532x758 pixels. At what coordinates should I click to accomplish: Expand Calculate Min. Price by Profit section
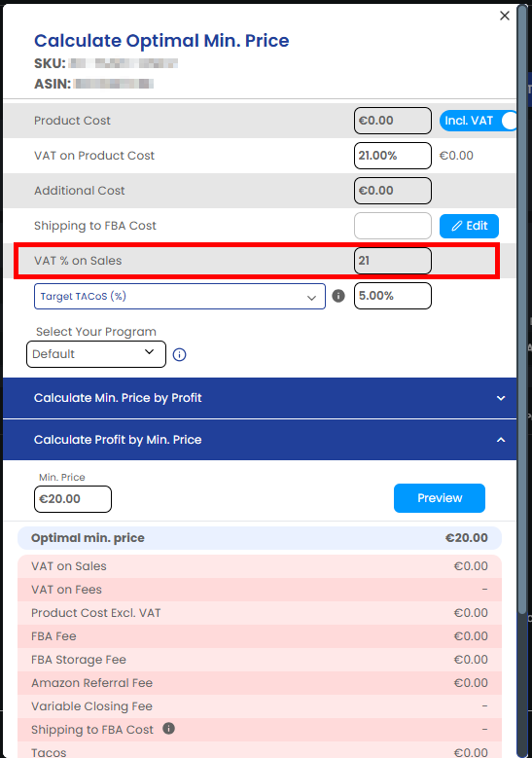260,398
